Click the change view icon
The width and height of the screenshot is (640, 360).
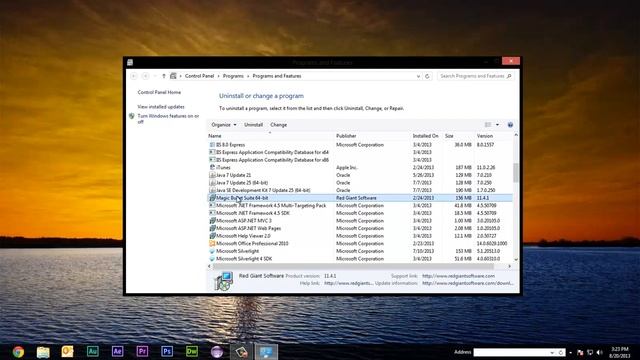coord(488,125)
